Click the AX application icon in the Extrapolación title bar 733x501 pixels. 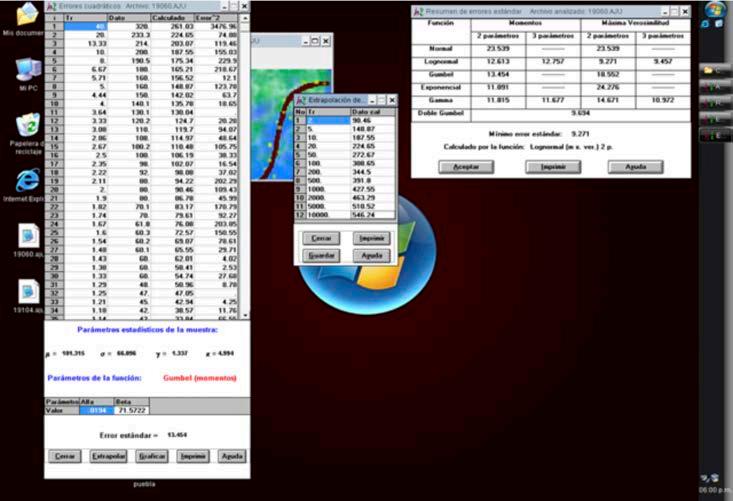pyautogui.click(x=301, y=100)
